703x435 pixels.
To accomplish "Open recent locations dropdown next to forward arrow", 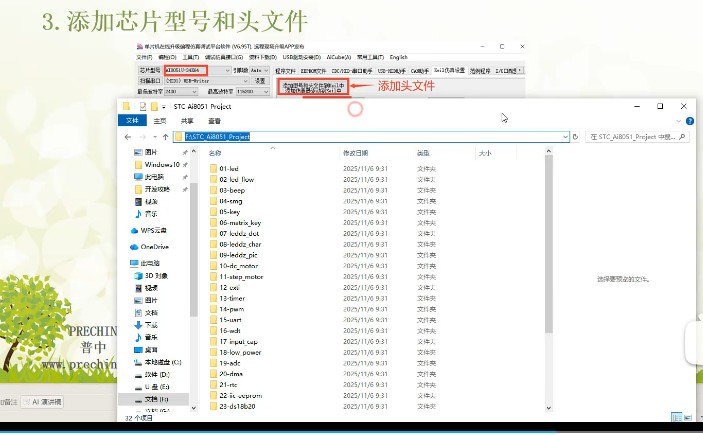I will coord(155,137).
